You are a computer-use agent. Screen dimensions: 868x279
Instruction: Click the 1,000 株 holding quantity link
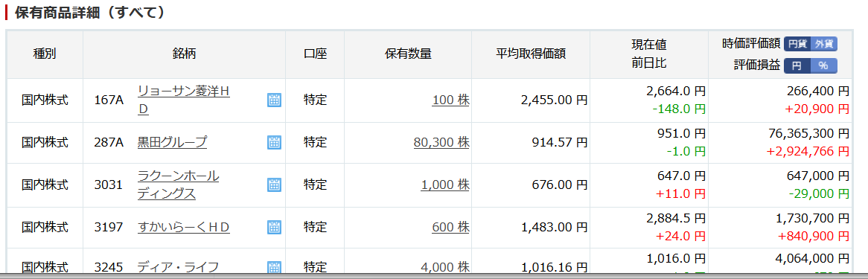click(445, 185)
